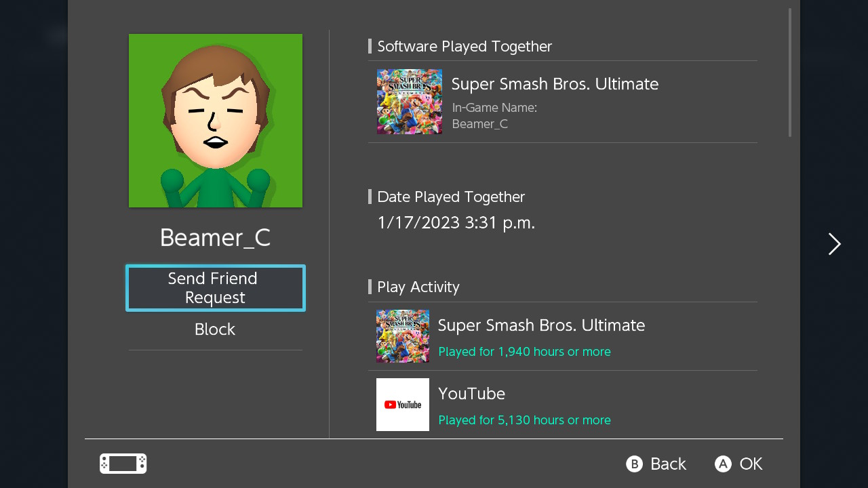868x488 pixels.
Task: Click the Switch console controller icon
Action: (x=123, y=464)
